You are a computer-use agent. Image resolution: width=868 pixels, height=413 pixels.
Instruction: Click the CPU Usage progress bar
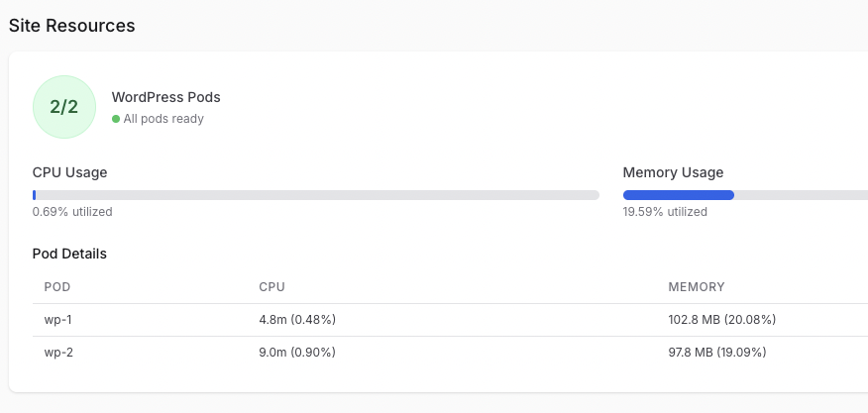click(316, 195)
